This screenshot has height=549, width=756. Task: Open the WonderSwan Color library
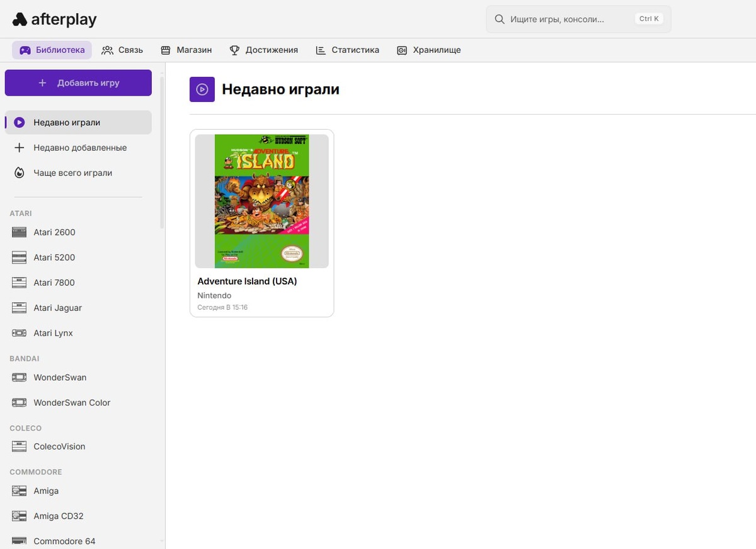(x=78, y=403)
